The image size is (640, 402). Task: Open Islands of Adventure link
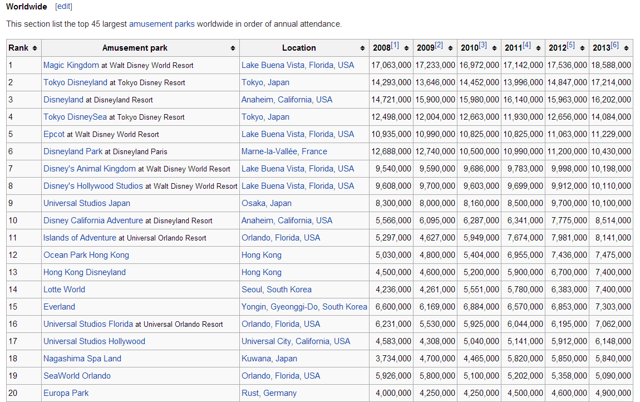click(x=80, y=238)
